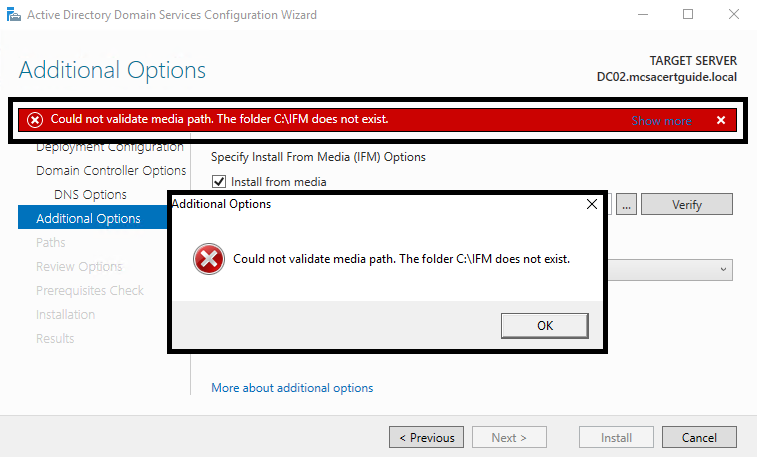
Task: Click the Specify Install From Media (IFM) Options text
Action: pos(318,157)
